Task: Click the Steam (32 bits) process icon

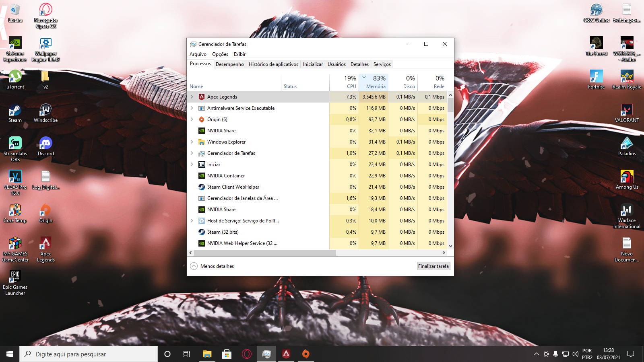Action: coord(202,232)
